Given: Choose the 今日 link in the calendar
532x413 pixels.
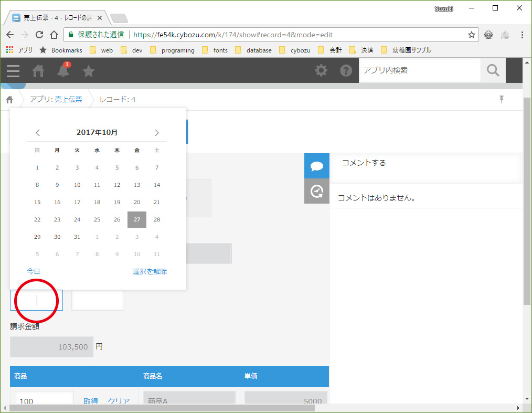Looking at the screenshot, I should tap(33, 271).
